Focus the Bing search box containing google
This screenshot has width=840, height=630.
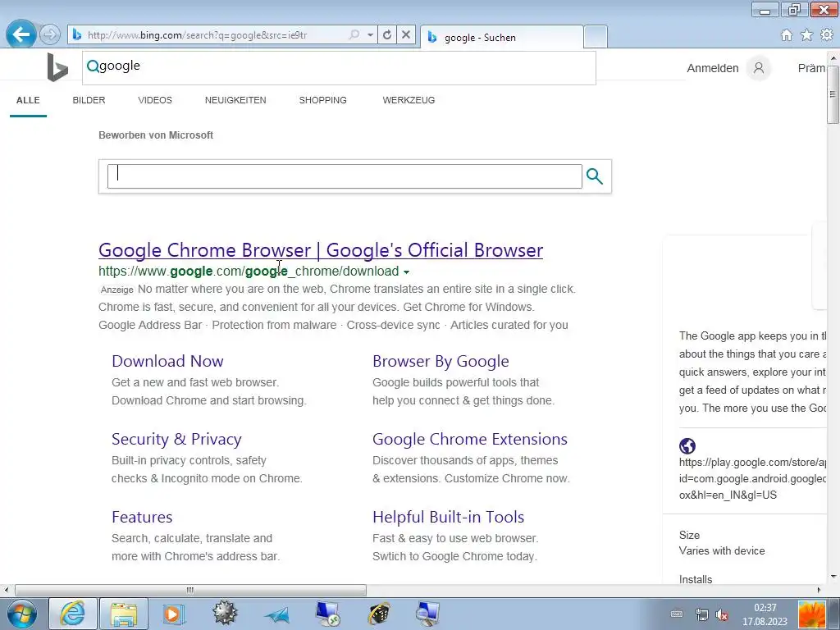[339, 67]
